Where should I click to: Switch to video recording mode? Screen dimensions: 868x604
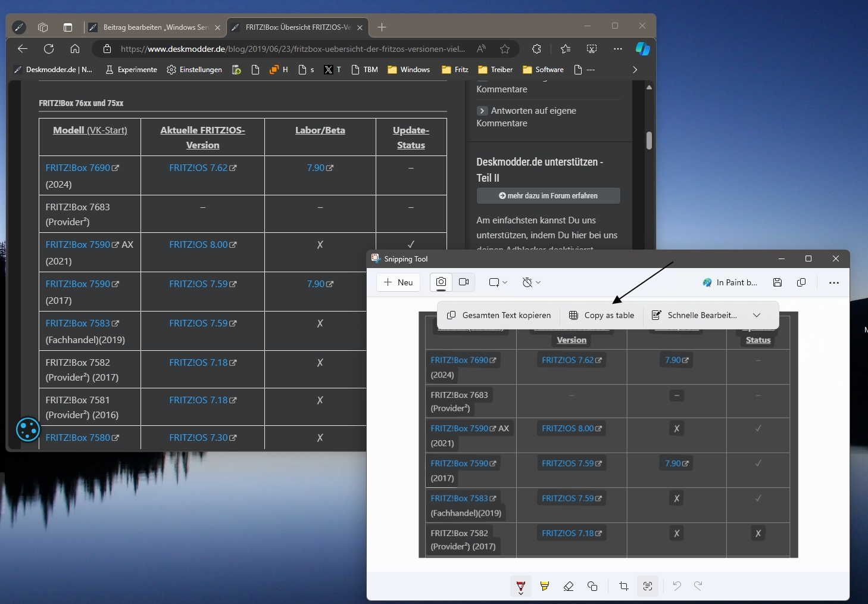coord(464,282)
